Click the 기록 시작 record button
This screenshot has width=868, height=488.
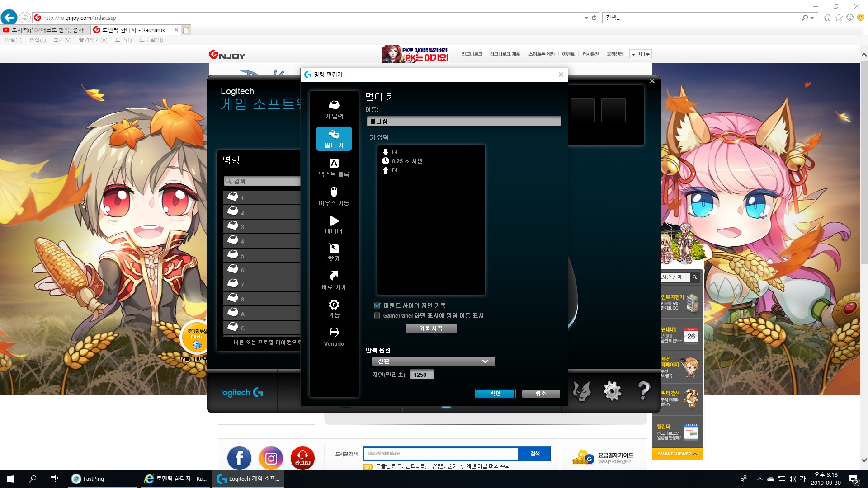pos(431,329)
